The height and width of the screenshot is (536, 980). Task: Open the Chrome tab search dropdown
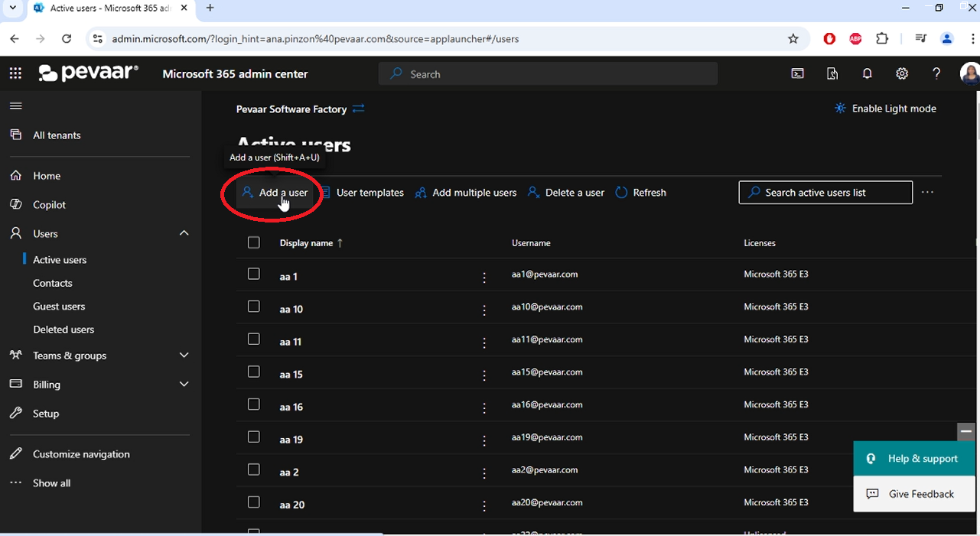click(12, 8)
